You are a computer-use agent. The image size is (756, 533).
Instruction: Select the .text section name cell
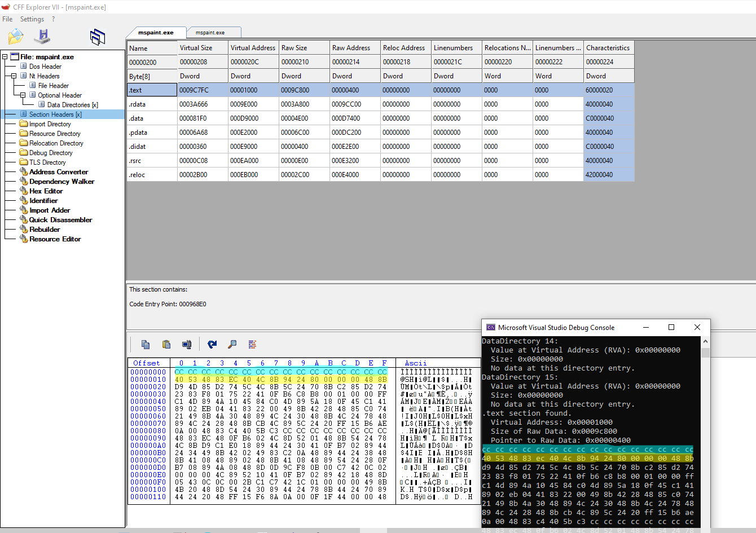[x=152, y=90]
